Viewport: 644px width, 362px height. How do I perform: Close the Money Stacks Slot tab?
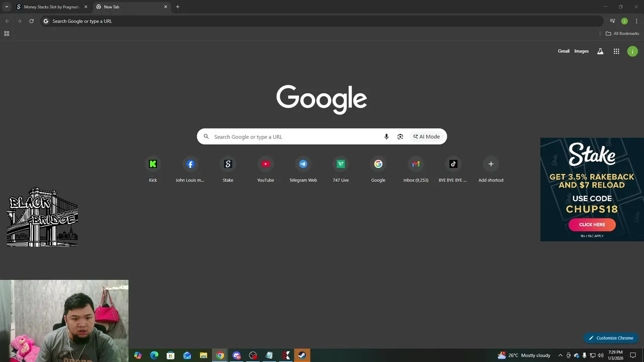[x=86, y=7]
